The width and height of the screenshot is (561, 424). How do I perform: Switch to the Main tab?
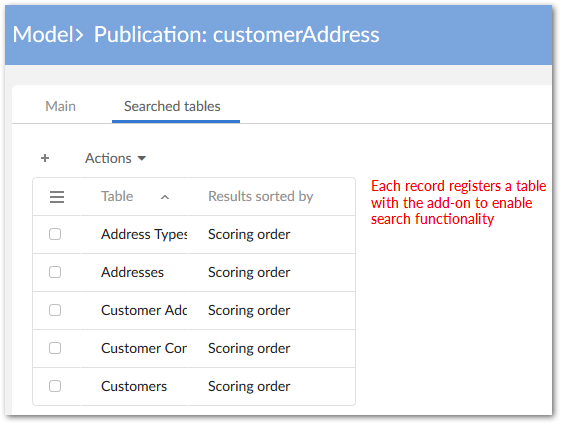(60, 106)
